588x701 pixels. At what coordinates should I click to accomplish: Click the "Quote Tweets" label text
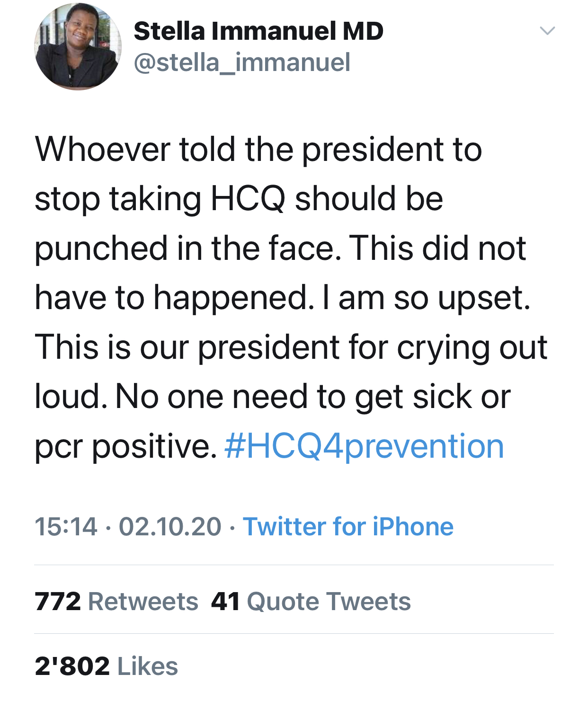(329, 601)
